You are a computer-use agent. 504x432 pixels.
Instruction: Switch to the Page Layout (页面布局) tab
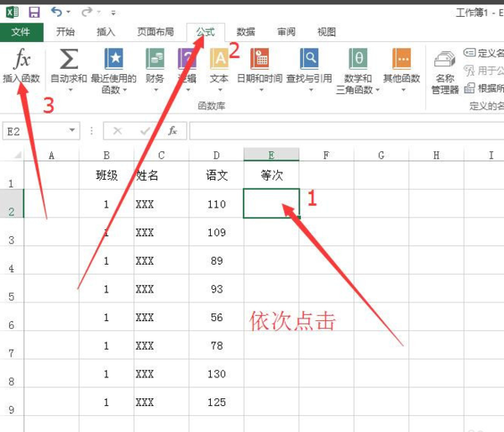point(155,32)
